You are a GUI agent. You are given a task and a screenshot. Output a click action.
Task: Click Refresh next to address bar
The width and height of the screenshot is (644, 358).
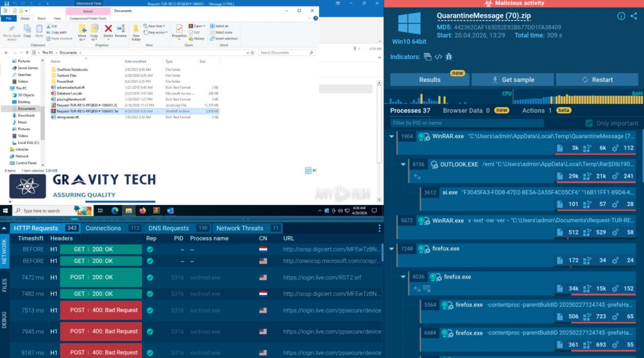tap(253, 53)
